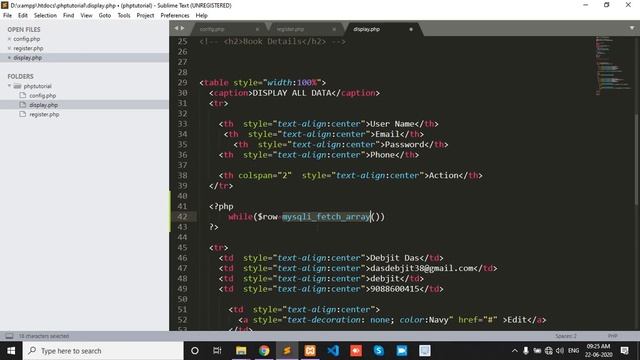
Task: Click the minimap code overview
Action: point(612,65)
